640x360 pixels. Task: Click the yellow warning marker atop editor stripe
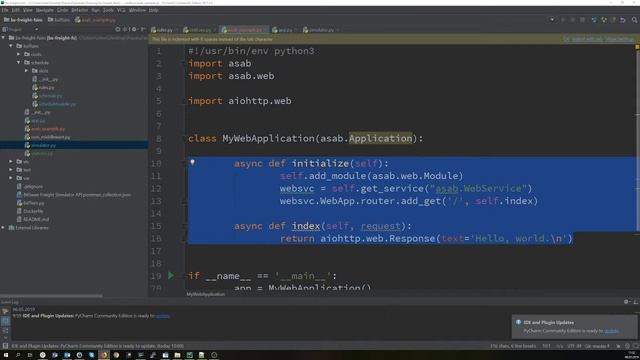(x=637, y=47)
